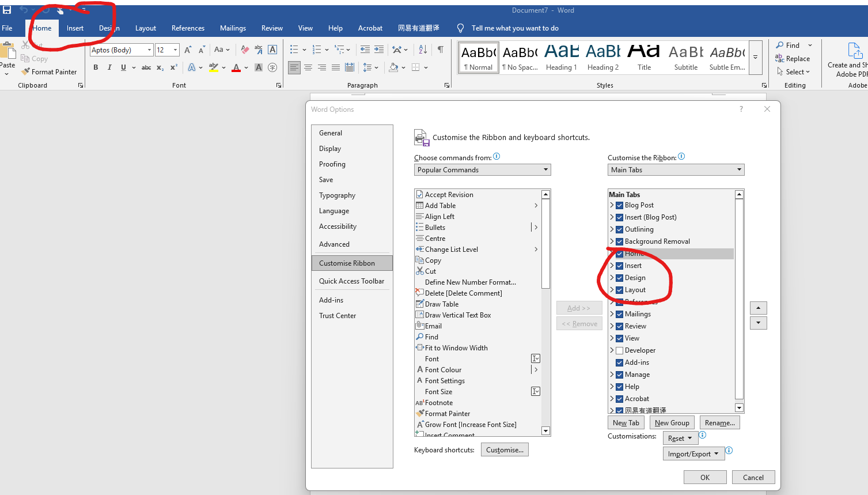Toggle the Mailings tab checkbox

coord(619,314)
